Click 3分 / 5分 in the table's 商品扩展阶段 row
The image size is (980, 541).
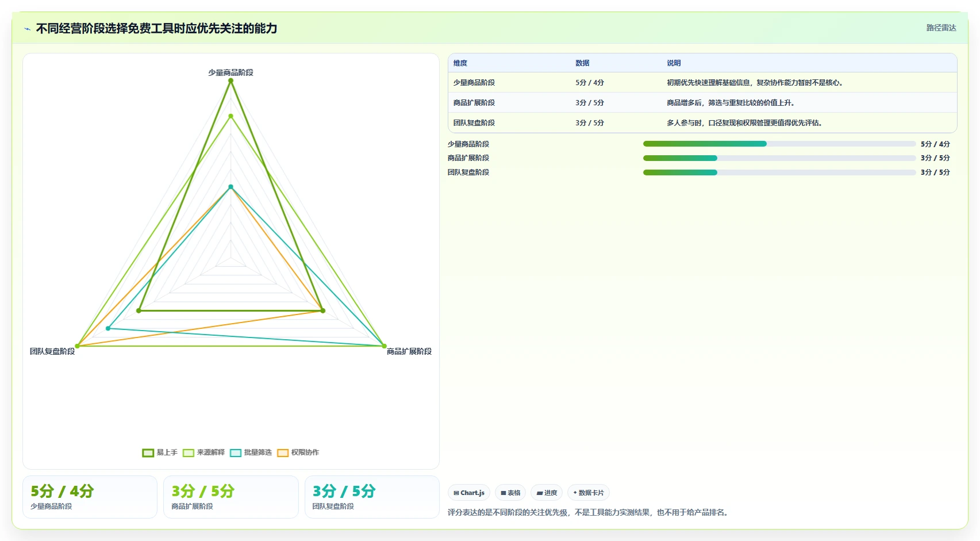point(590,103)
